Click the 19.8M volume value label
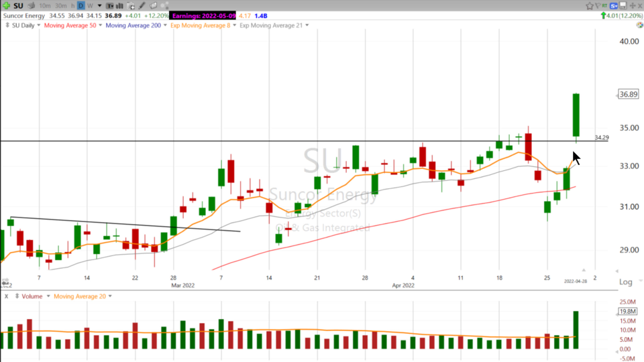The image size is (644, 362). tap(628, 311)
